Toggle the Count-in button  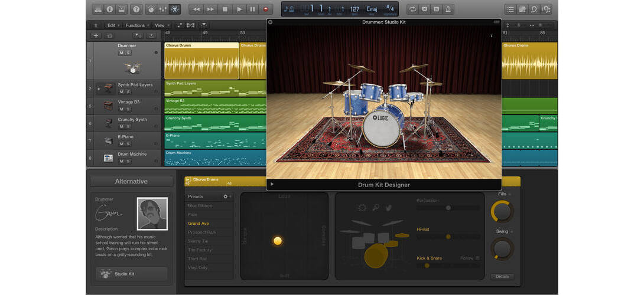(x=436, y=9)
